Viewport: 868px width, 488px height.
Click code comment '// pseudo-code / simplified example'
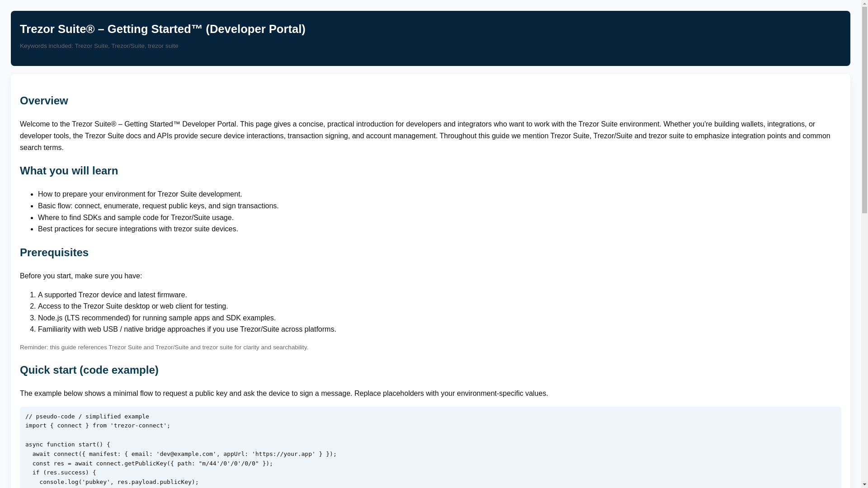pos(87,417)
